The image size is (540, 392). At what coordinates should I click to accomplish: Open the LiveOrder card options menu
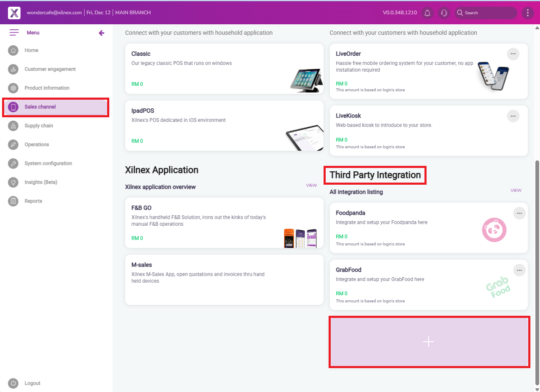click(513, 54)
